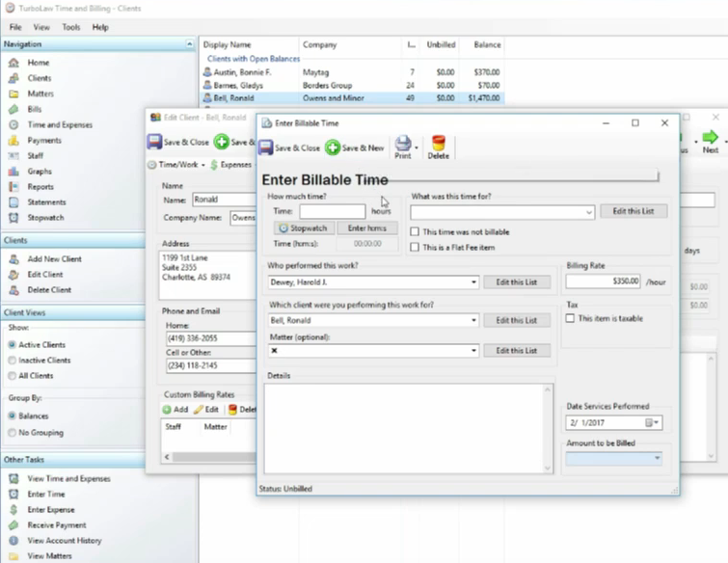Select Austin, Bonnie F. in client list
728x563 pixels.
pyautogui.click(x=352, y=72)
